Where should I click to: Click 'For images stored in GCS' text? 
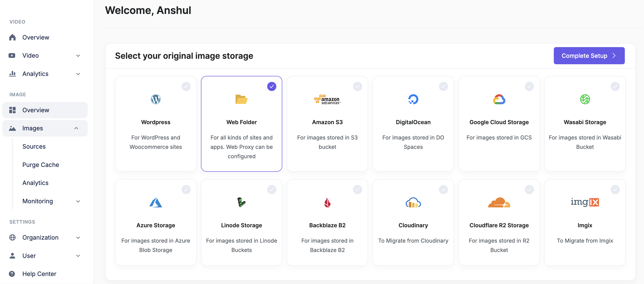pyautogui.click(x=499, y=137)
